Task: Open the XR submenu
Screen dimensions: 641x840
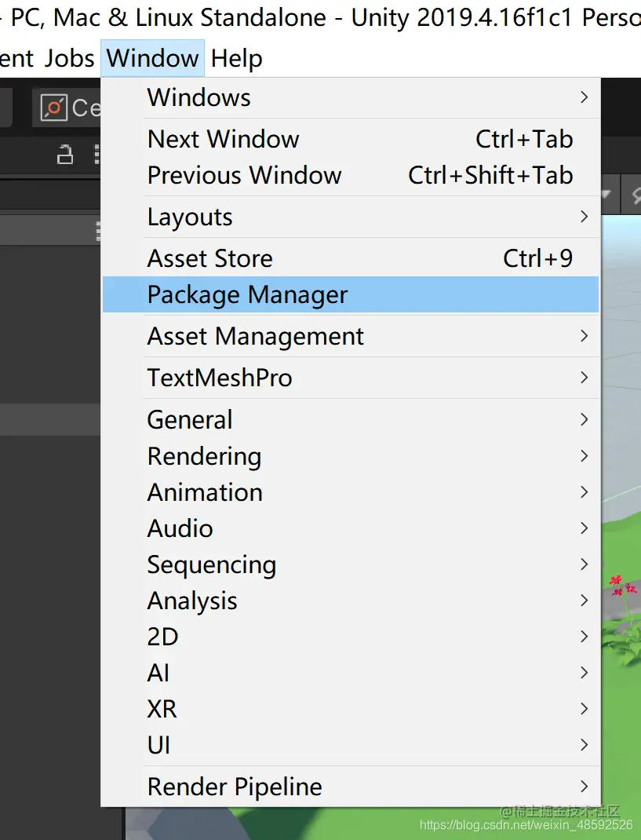Action: click(351, 709)
